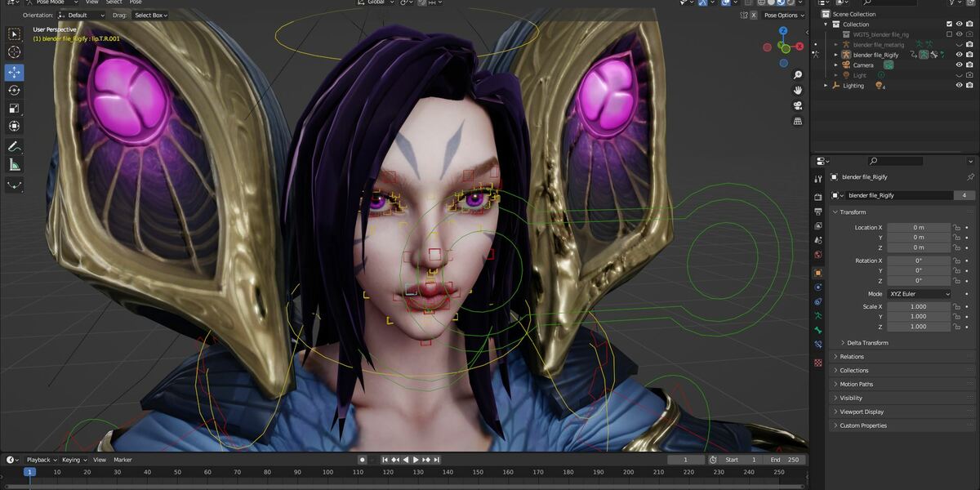This screenshot has height=490, width=980.
Task: Click the Location X value field
Action: click(920, 228)
